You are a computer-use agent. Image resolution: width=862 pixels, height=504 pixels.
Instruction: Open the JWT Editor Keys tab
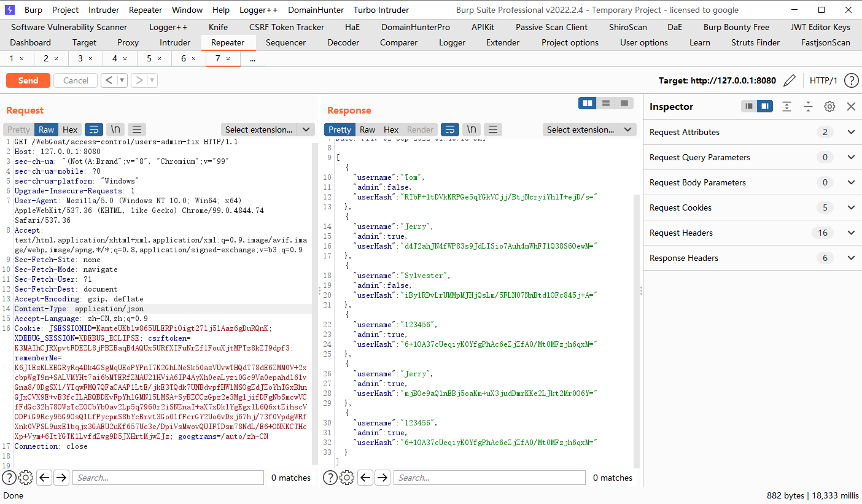pos(820,27)
